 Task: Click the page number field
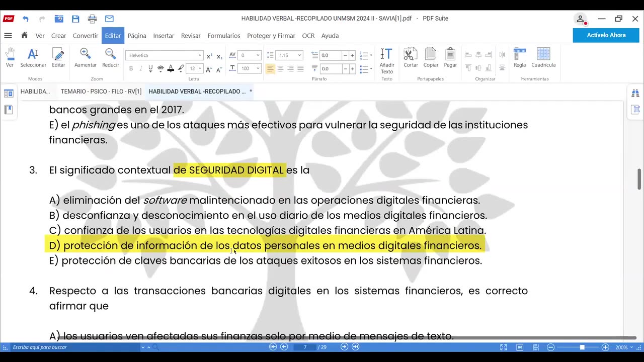coord(305,347)
